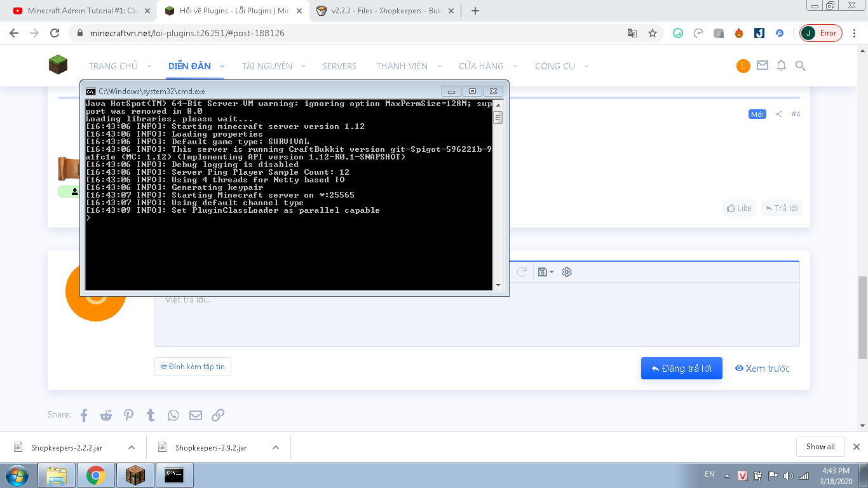The width and height of the screenshot is (868, 488).
Task: Expand the CỬA HÀNG dropdown arrow
Action: point(515,66)
